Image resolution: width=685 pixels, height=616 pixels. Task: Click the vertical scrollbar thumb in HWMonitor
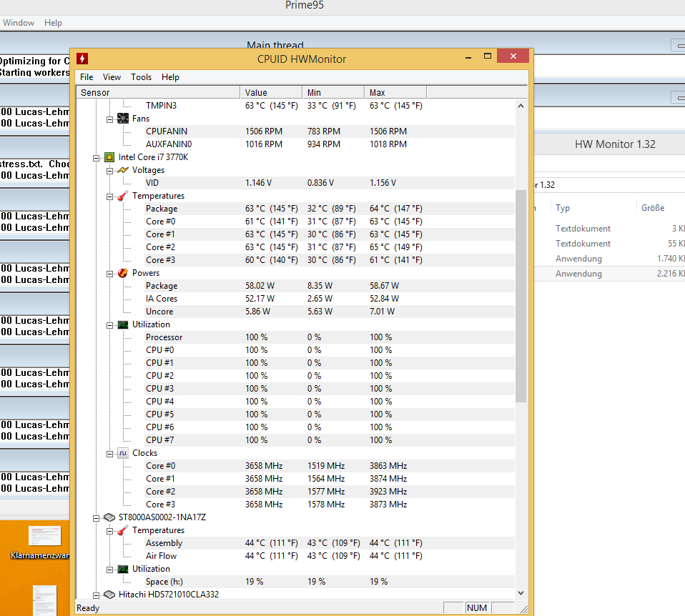click(x=521, y=296)
